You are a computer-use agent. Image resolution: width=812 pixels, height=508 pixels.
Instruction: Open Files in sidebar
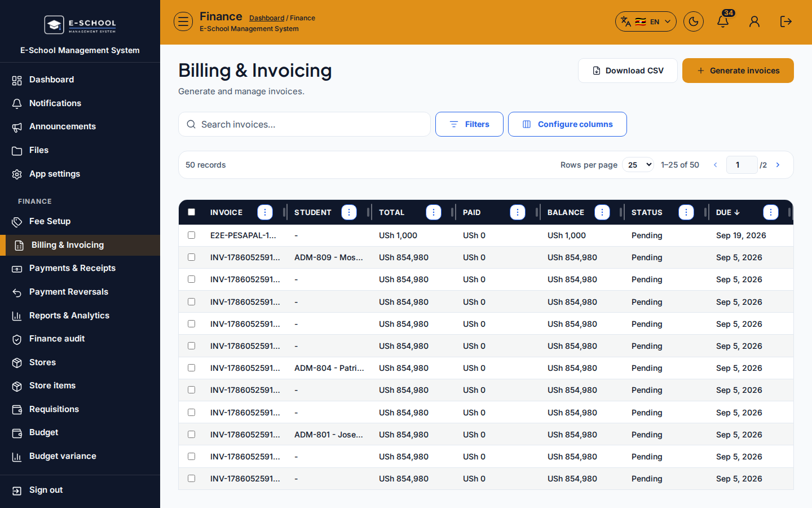pyautogui.click(x=80, y=150)
